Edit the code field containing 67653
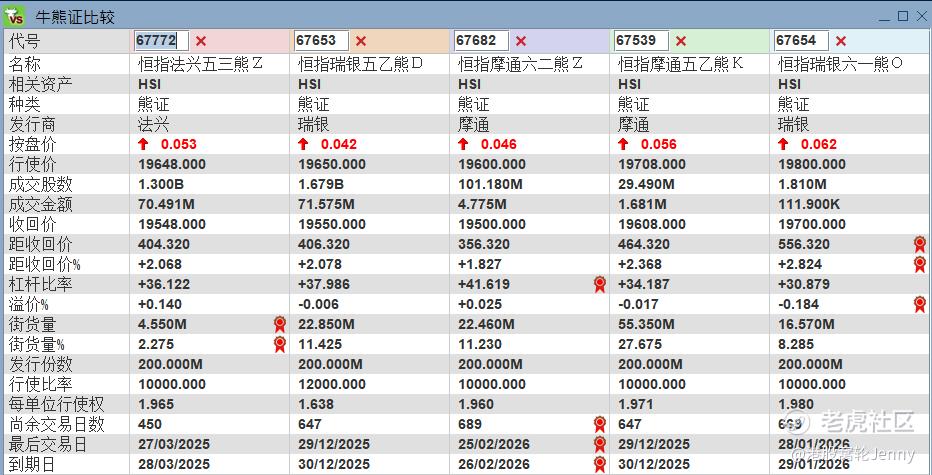The width and height of the screenshot is (932, 475). point(322,40)
